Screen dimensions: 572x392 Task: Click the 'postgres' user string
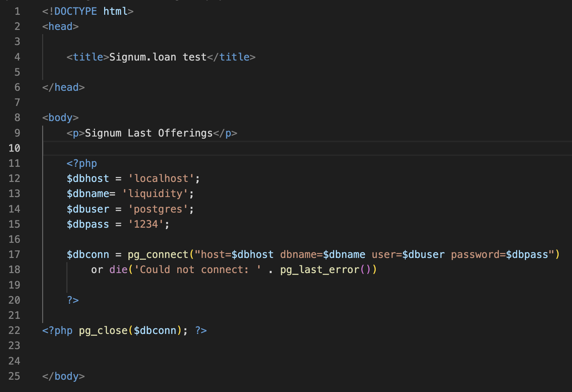(158, 209)
